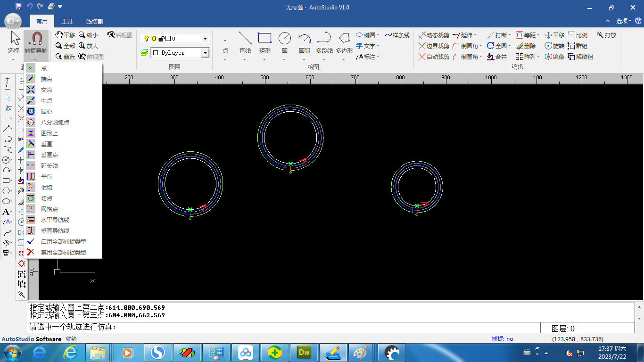Open the 选项 options button
The height and width of the screenshot is (362, 644).
(x=624, y=21)
